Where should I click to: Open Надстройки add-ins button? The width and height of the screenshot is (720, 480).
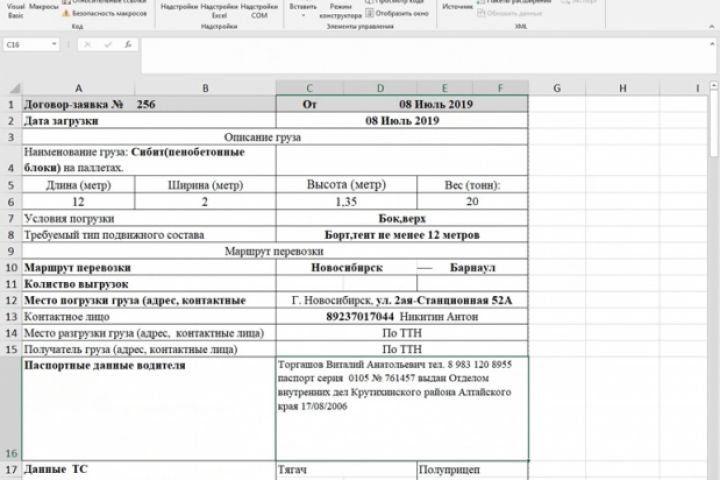point(179,9)
